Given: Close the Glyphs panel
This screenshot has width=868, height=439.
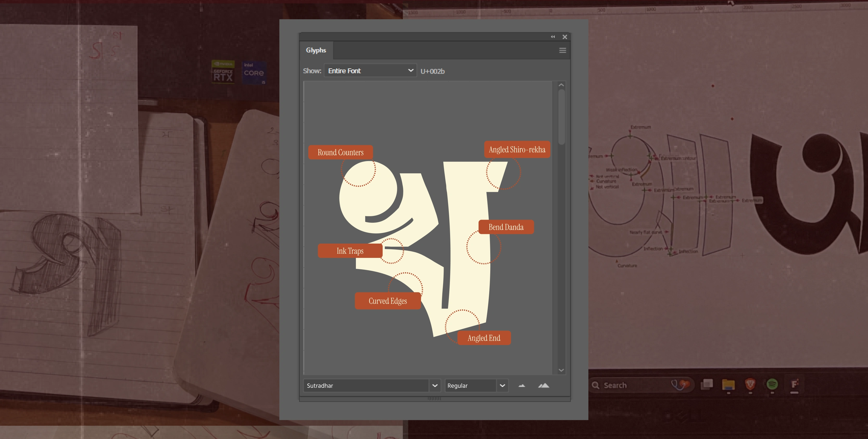Looking at the screenshot, I should pyautogui.click(x=565, y=37).
